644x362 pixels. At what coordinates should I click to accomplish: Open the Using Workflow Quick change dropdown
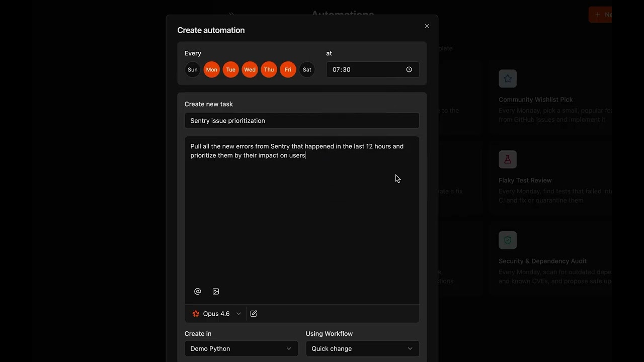[x=362, y=348]
